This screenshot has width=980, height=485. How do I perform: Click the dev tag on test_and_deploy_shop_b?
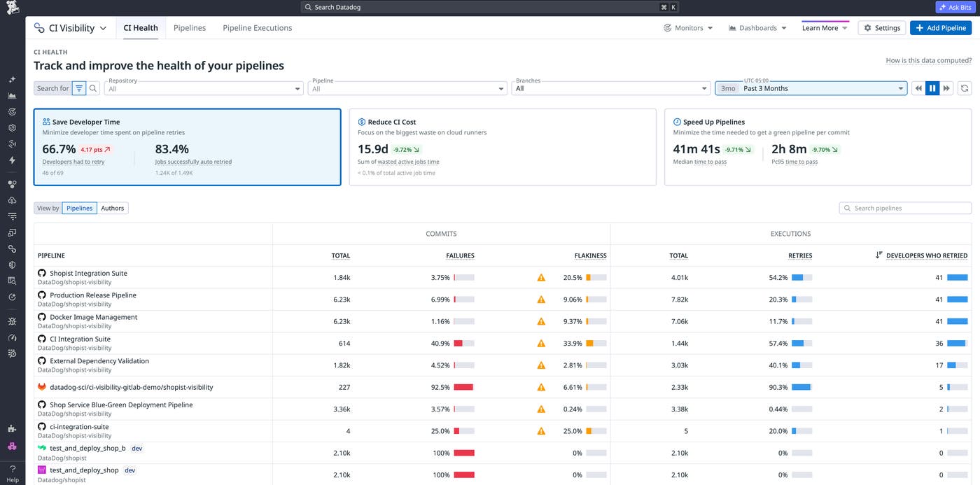pos(137,449)
